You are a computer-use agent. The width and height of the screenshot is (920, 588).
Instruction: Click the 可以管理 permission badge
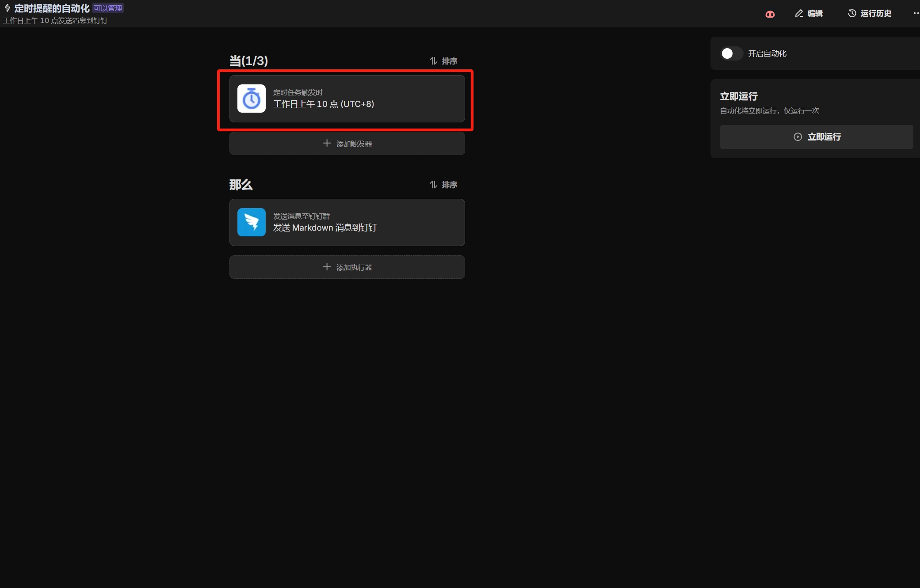point(108,8)
